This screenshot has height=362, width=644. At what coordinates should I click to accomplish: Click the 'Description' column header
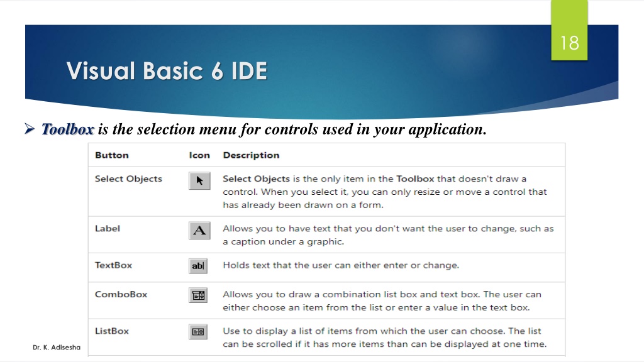251,155
